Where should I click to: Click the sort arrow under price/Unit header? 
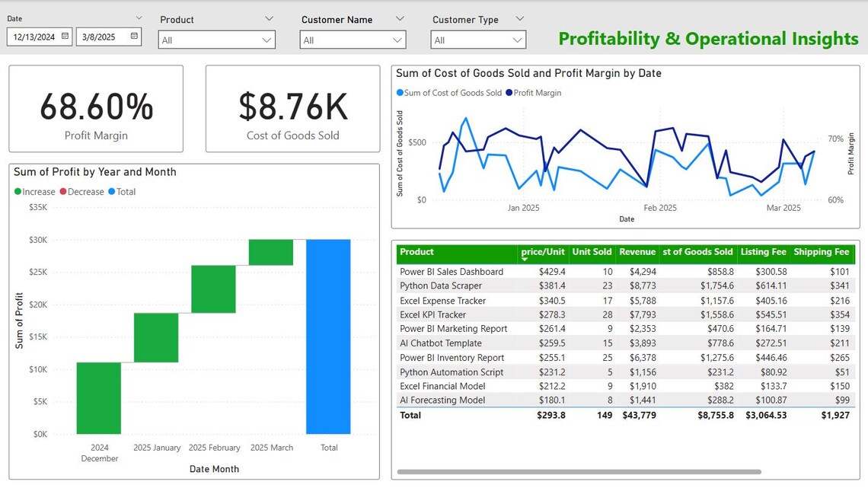525,260
